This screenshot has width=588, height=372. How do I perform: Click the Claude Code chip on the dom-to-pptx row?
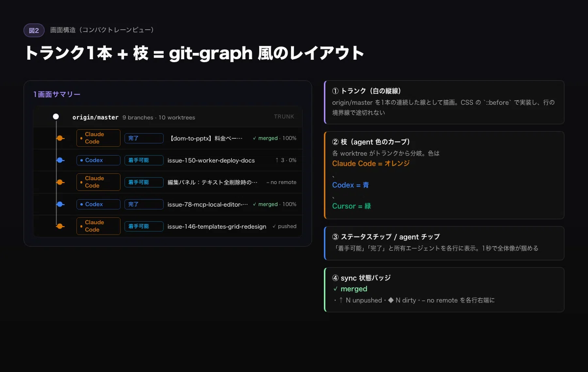click(x=98, y=138)
